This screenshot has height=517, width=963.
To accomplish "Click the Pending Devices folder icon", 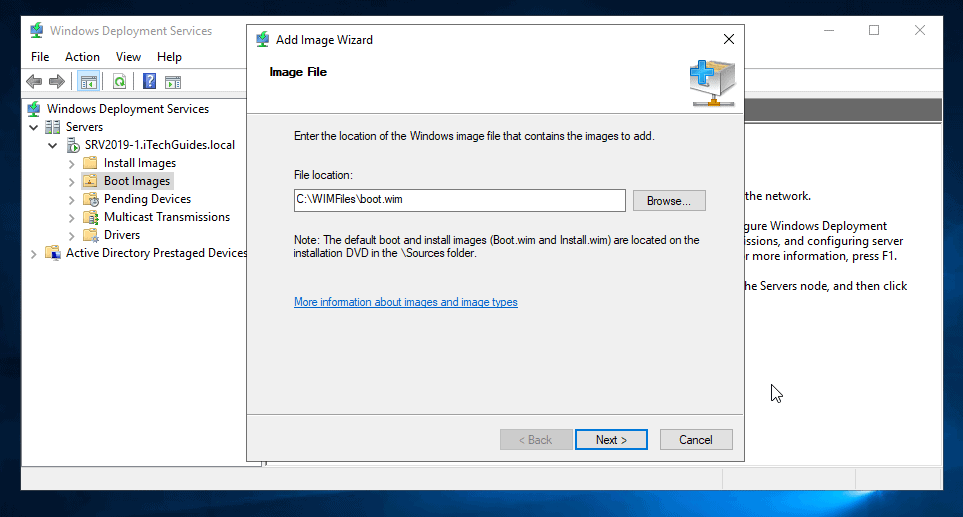I will pos(90,199).
